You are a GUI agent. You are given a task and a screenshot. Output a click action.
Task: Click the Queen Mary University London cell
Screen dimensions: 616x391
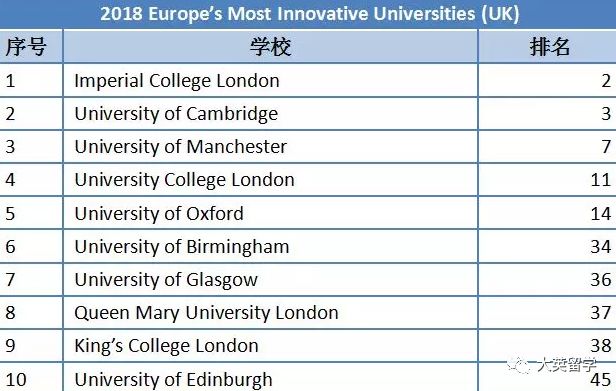[270, 312]
